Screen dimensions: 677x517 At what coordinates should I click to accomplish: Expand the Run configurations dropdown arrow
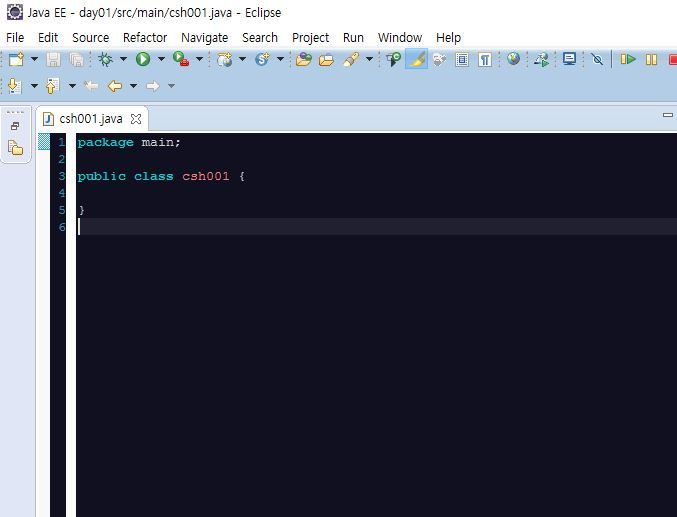coord(161,59)
